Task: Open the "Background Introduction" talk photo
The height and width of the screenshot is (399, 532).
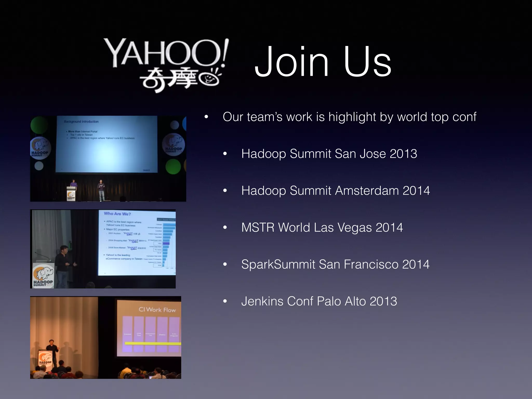Action: 108,159
